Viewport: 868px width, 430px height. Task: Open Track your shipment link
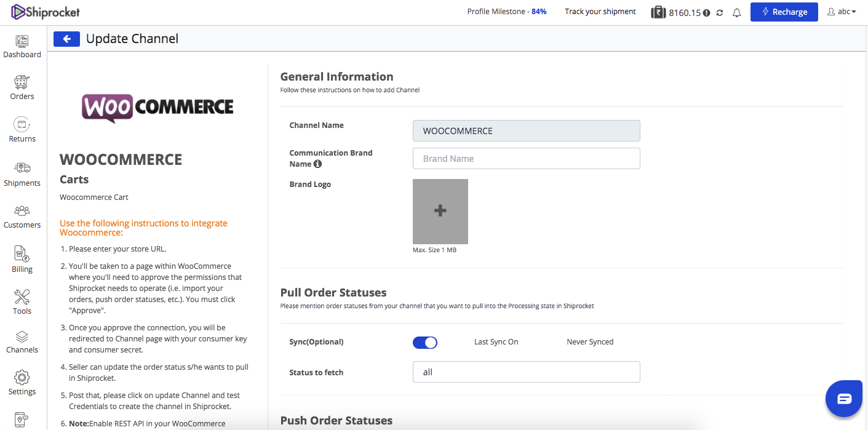pyautogui.click(x=600, y=12)
